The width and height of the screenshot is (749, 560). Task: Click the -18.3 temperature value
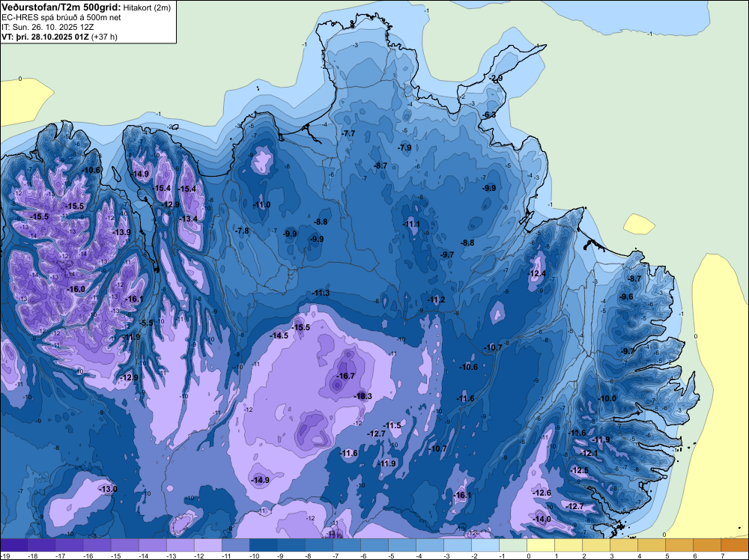tap(363, 396)
